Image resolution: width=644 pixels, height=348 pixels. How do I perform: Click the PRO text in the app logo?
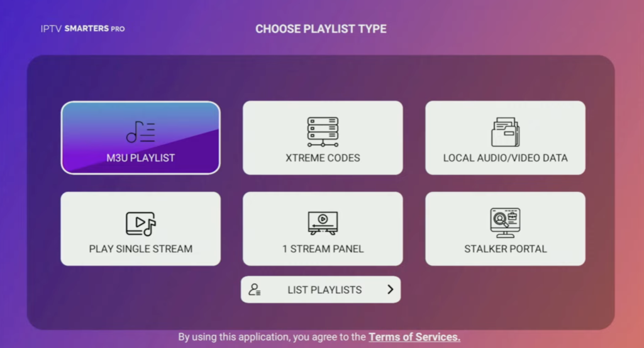click(118, 29)
